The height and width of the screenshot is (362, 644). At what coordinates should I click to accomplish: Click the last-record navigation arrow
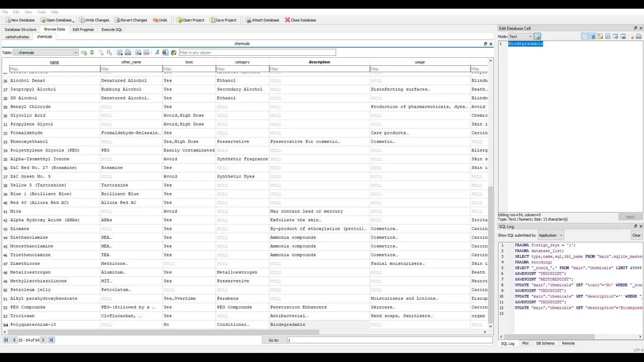(51, 340)
